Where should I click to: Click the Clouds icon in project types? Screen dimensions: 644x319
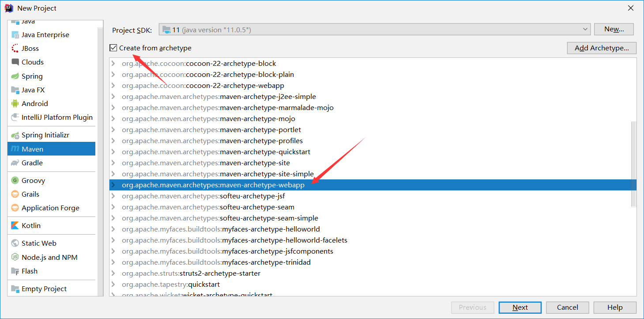click(15, 62)
